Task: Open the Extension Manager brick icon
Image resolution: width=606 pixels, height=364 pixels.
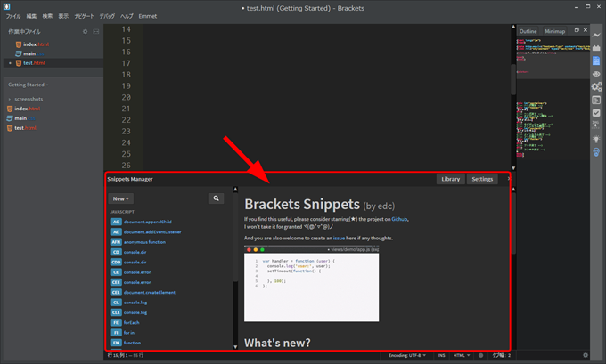Action: (596, 48)
